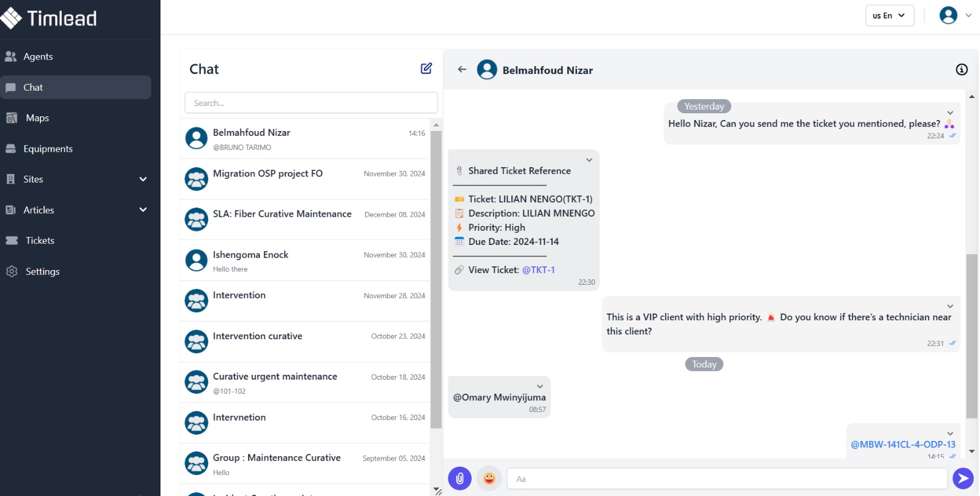Open the conversation info icon
This screenshot has width=980, height=496.
coord(962,70)
